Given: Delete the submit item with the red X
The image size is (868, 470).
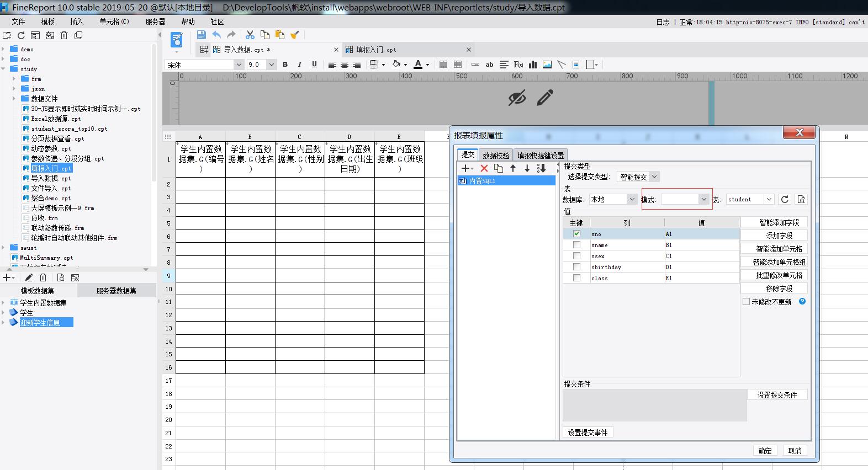Looking at the screenshot, I should [484, 168].
